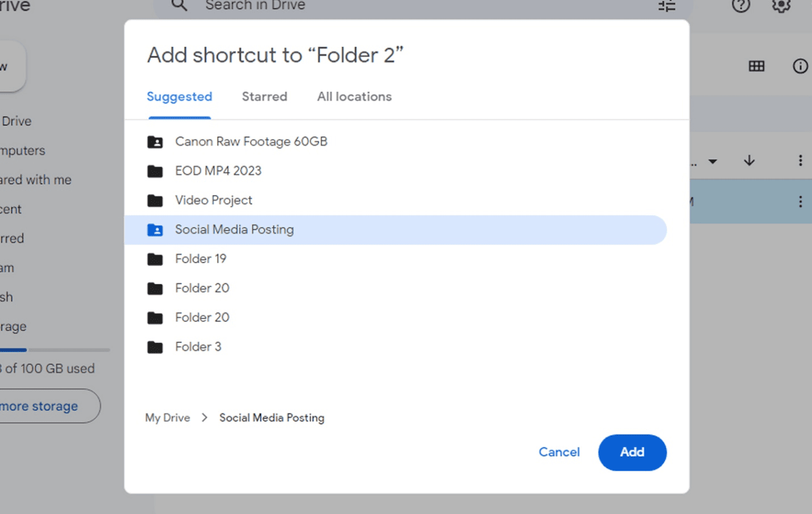Viewport: 812px width, 514px height.
Task: Show the details pane info icon
Action: pyautogui.click(x=800, y=66)
